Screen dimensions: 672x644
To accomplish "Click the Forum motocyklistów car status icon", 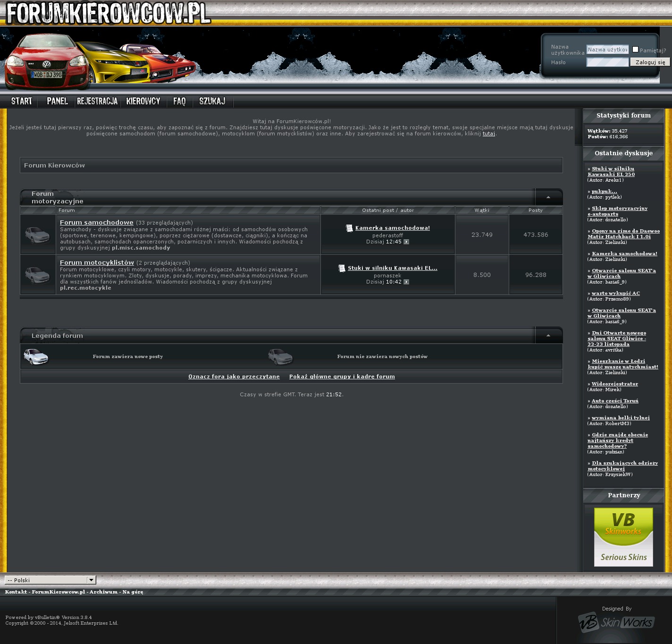I will pos(37,275).
